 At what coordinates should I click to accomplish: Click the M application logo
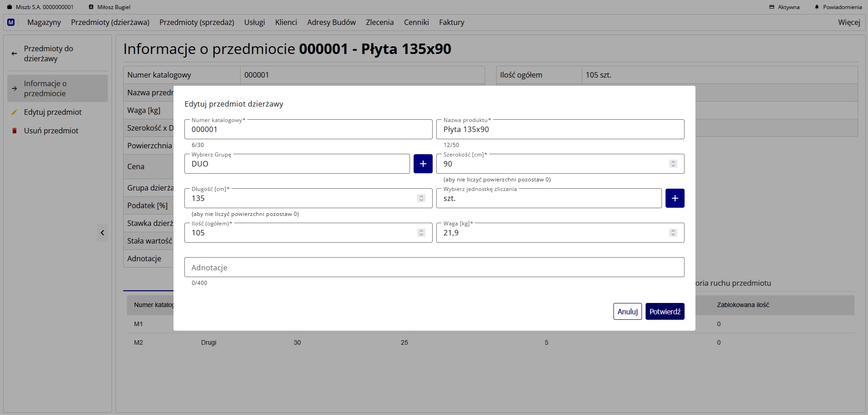(11, 22)
